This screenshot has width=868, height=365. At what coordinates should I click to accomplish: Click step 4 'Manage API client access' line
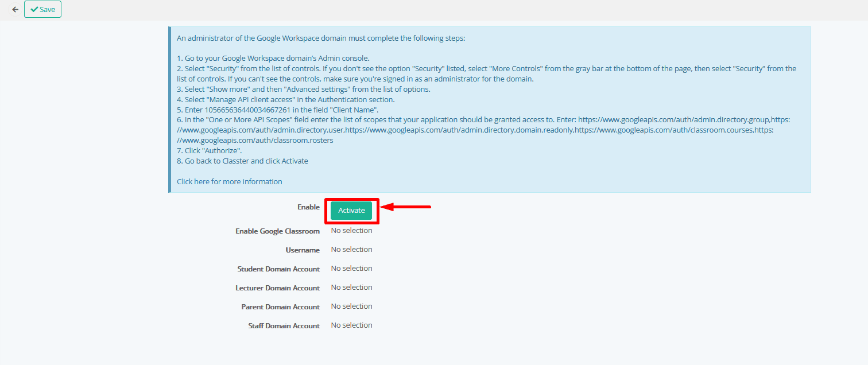click(x=285, y=99)
